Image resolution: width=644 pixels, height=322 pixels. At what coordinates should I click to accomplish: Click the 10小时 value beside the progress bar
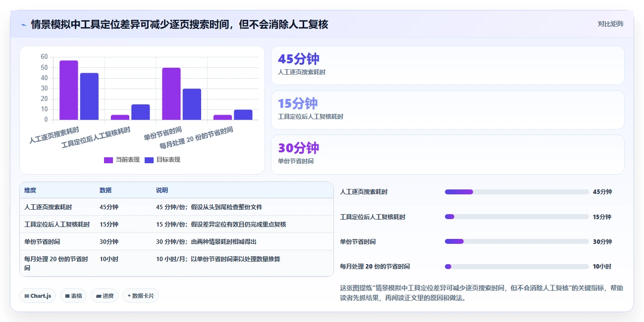(x=602, y=266)
